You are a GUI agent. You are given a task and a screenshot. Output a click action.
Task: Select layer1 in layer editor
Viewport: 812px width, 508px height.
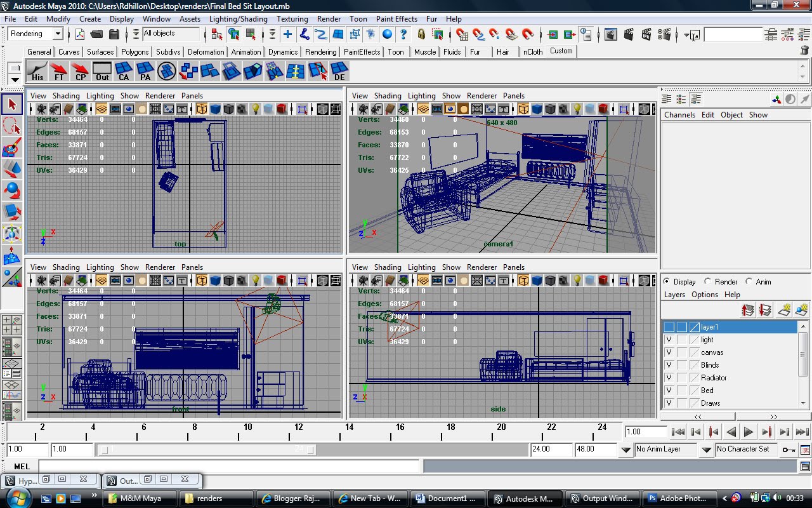(730, 327)
